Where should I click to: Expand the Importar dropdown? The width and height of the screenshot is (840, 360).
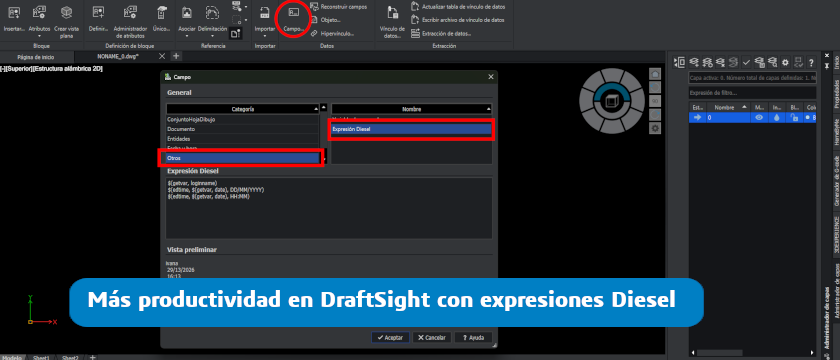265,36
